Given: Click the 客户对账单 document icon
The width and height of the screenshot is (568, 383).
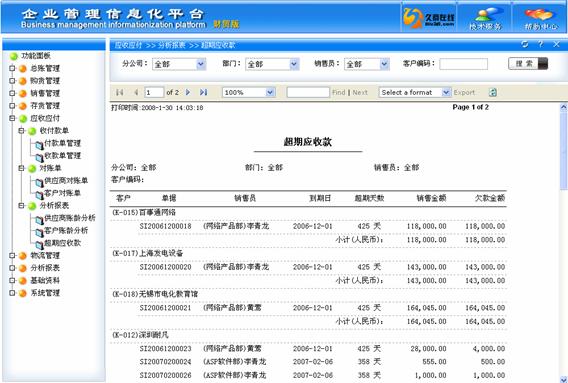Looking at the screenshot, I should pyautogui.click(x=39, y=195).
